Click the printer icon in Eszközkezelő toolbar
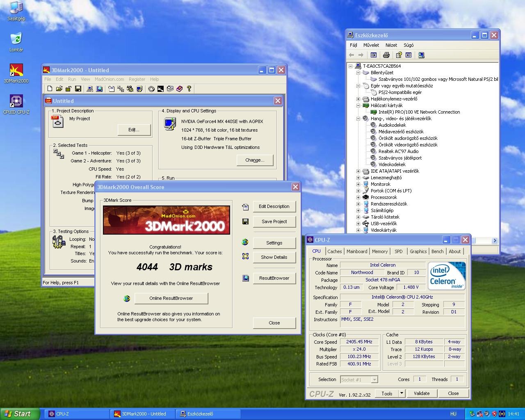The image size is (525, 420). coord(386,55)
